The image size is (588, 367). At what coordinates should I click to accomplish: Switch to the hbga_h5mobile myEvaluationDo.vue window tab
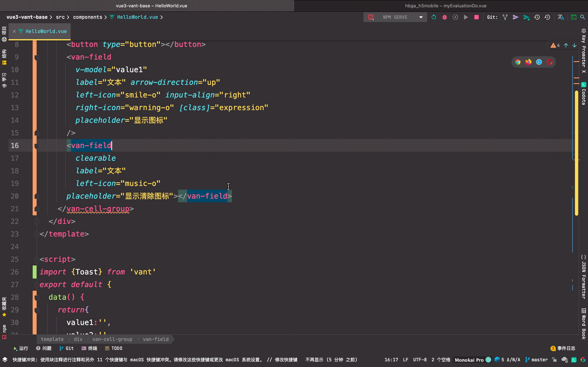pos(445,6)
